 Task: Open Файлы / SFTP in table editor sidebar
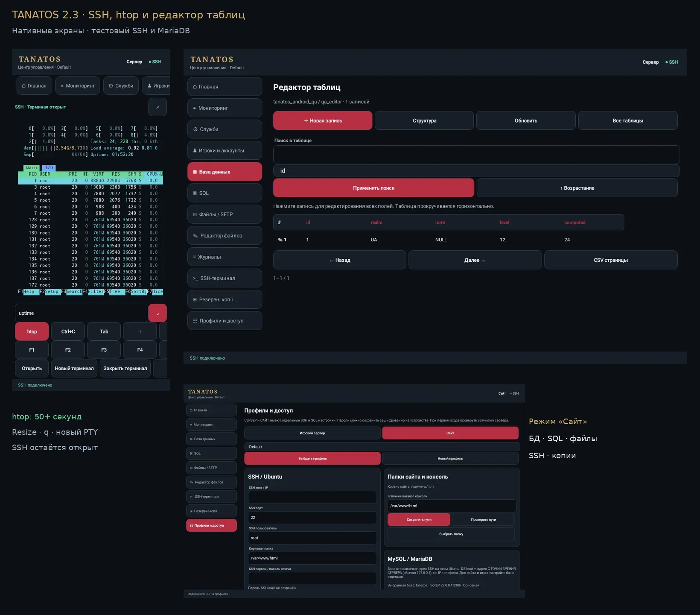pos(225,214)
